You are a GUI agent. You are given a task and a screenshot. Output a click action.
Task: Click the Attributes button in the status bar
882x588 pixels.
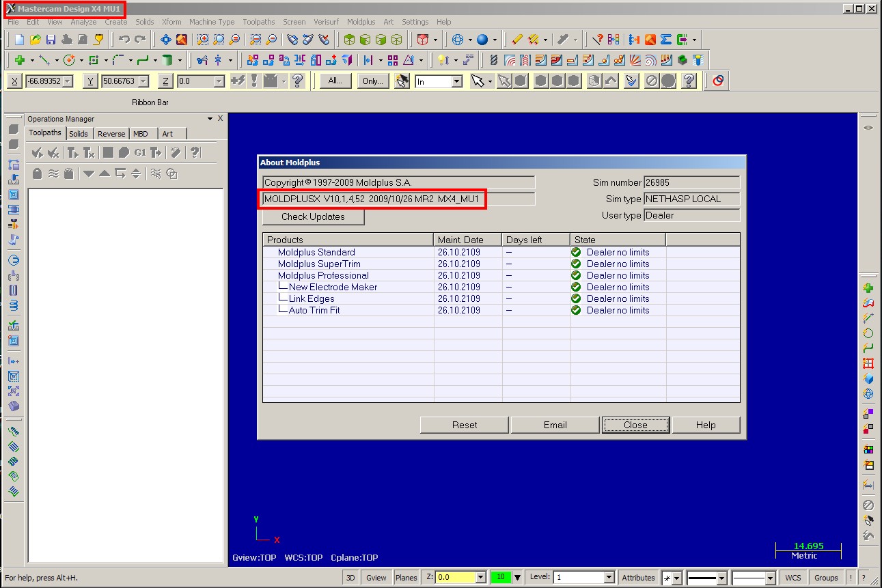click(639, 578)
